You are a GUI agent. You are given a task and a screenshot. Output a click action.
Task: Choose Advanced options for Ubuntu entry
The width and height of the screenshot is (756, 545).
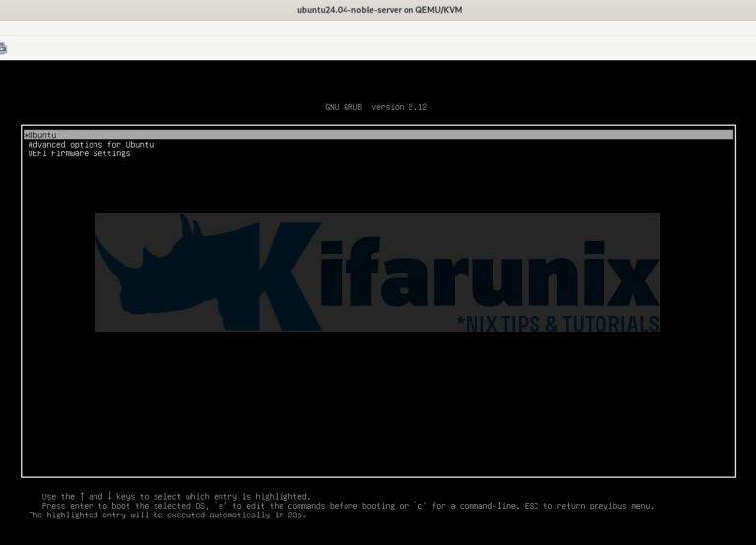coord(91,144)
